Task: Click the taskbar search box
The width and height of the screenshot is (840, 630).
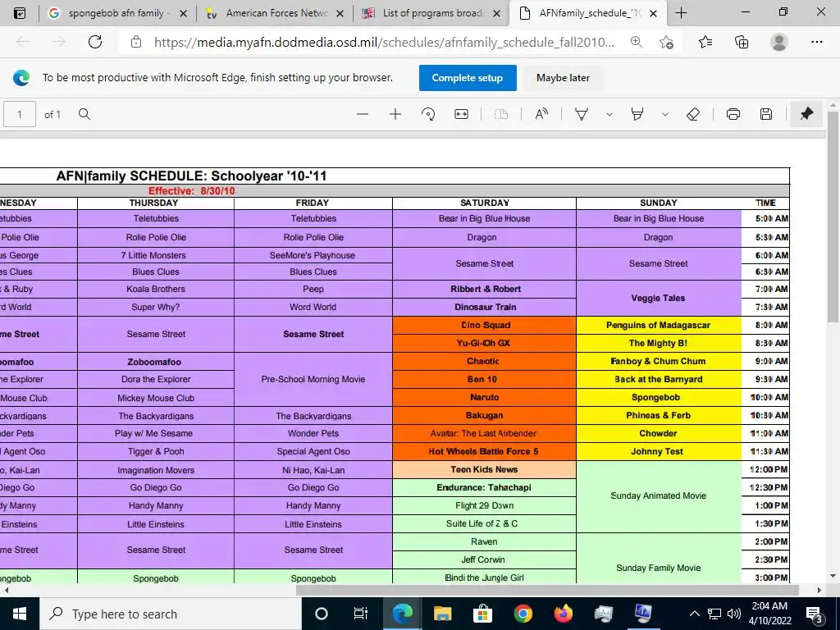Action: (x=170, y=614)
